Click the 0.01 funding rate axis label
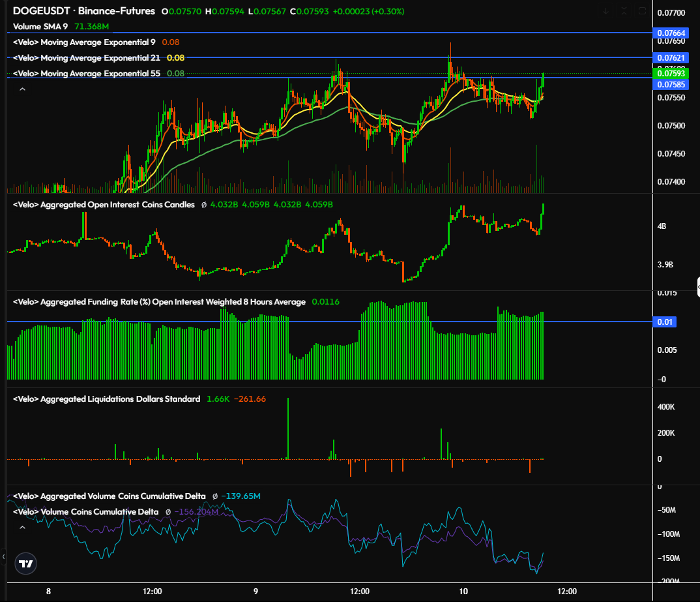The height and width of the screenshot is (602, 700). tap(665, 322)
